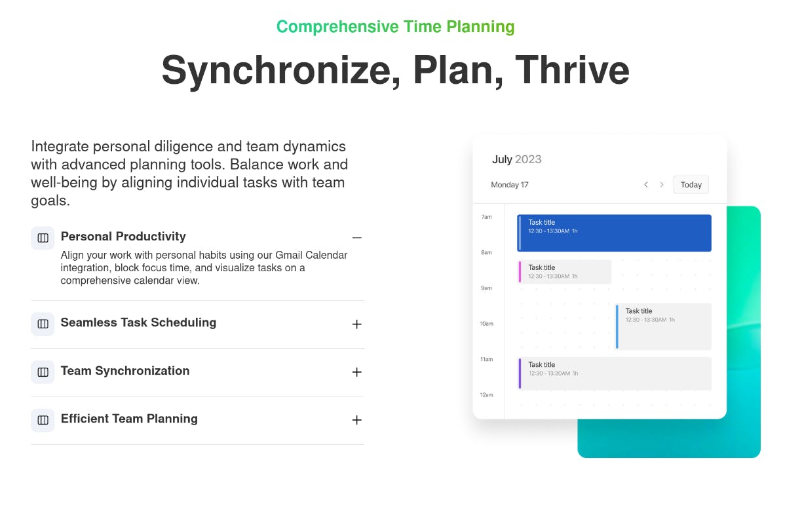Screen dimensions: 802x532
Task: Click the Team Synchronization columns icon
Action: pyautogui.click(x=43, y=372)
